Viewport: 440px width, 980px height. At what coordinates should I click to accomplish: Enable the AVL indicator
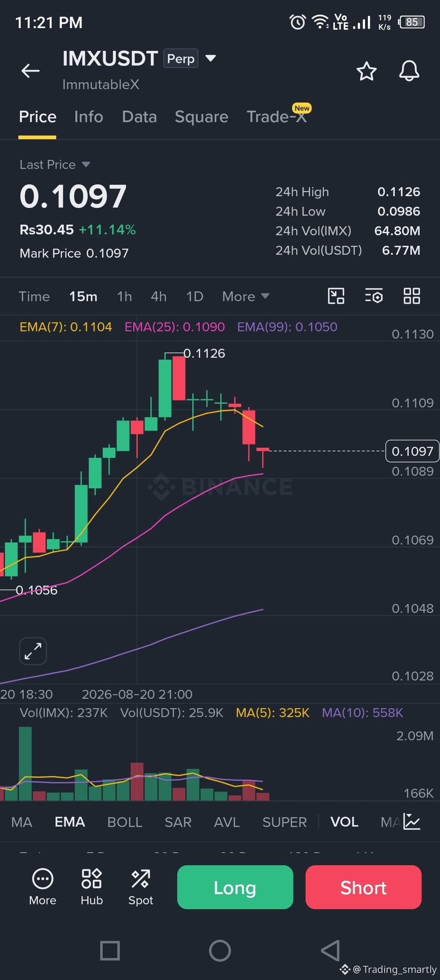click(227, 822)
